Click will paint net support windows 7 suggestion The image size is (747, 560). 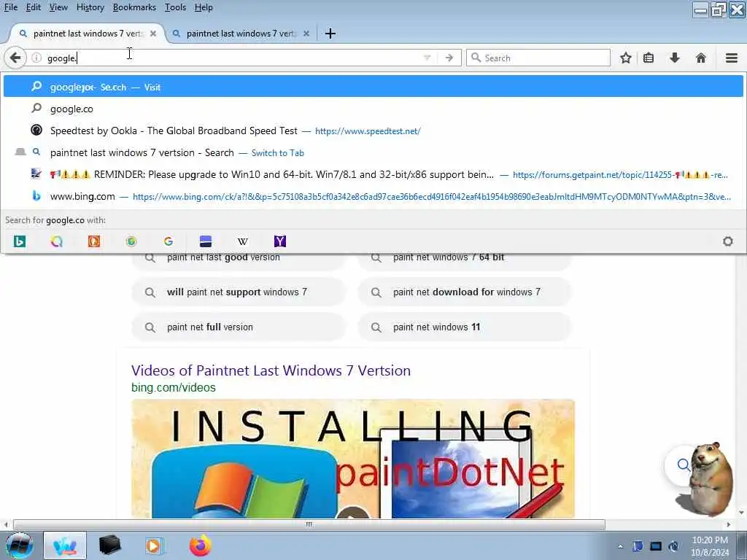(239, 292)
